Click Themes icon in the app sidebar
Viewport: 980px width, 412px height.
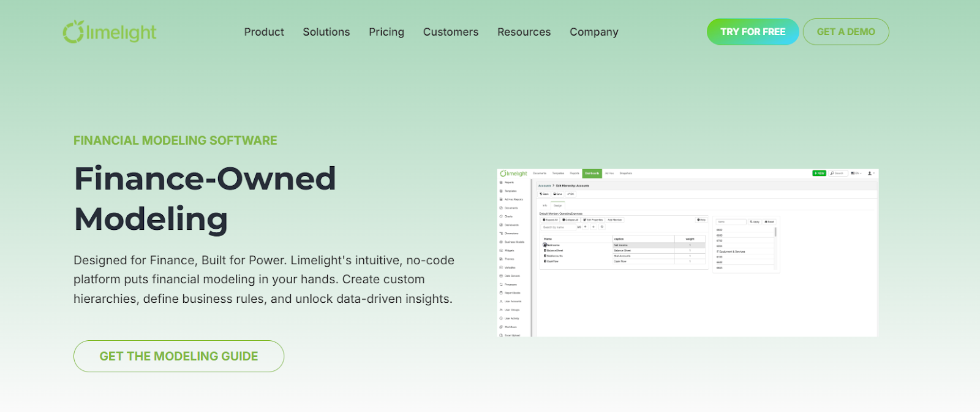tap(502, 259)
